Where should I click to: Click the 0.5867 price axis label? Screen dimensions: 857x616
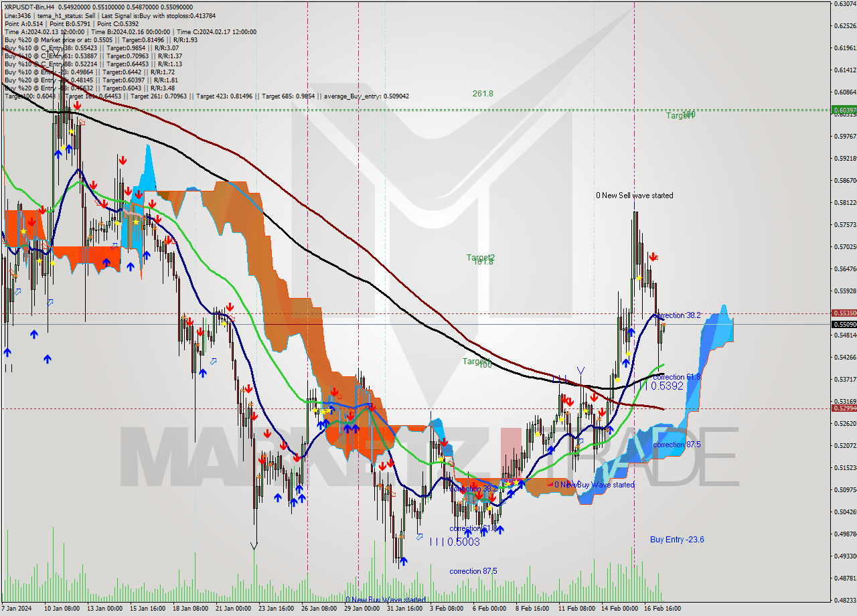(844, 181)
